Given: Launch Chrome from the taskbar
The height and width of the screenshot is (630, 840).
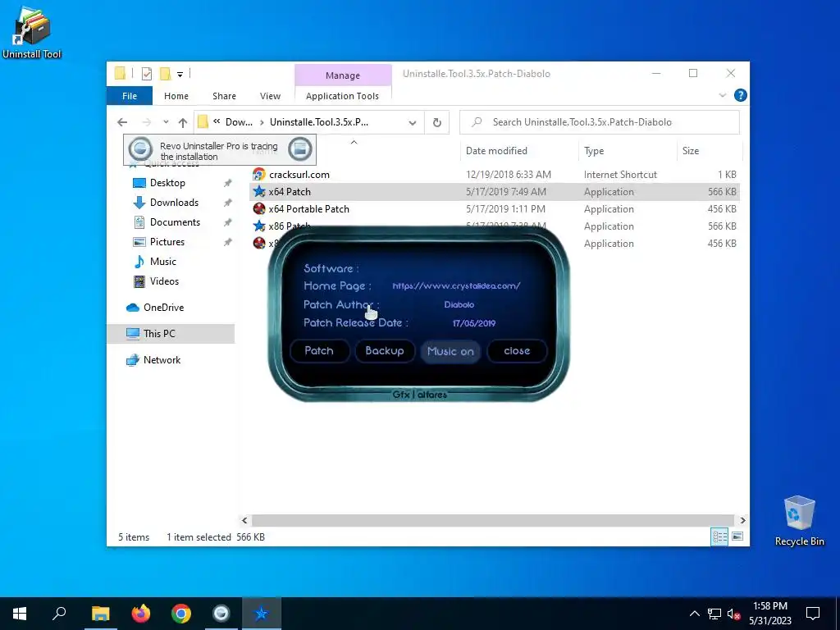Looking at the screenshot, I should click(x=181, y=614).
